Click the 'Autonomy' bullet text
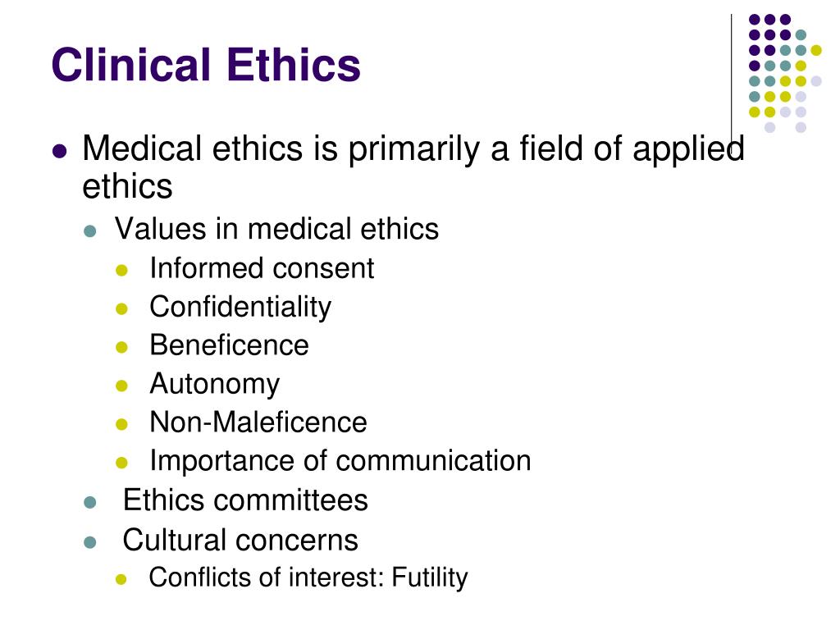The width and height of the screenshot is (840, 630). tap(214, 385)
